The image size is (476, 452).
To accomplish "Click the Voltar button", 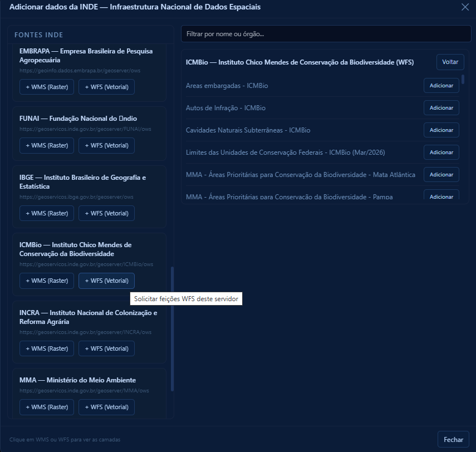I will [450, 62].
